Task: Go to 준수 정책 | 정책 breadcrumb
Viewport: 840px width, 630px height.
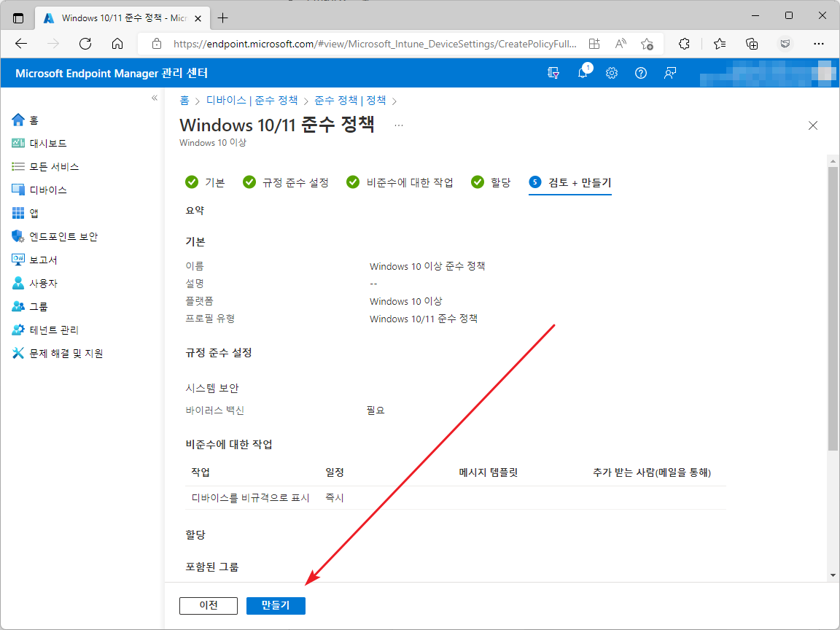Action: click(x=350, y=100)
